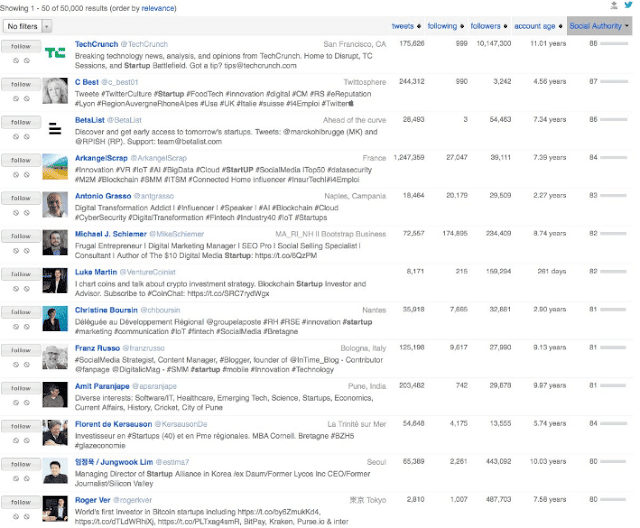Click Franz Russo's avatar image

pyautogui.click(x=55, y=357)
